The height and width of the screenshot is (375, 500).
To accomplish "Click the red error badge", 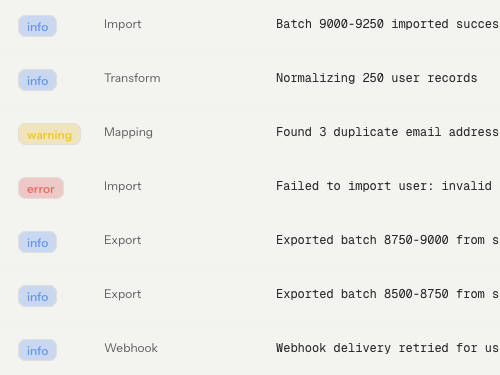I will tap(41, 188).
